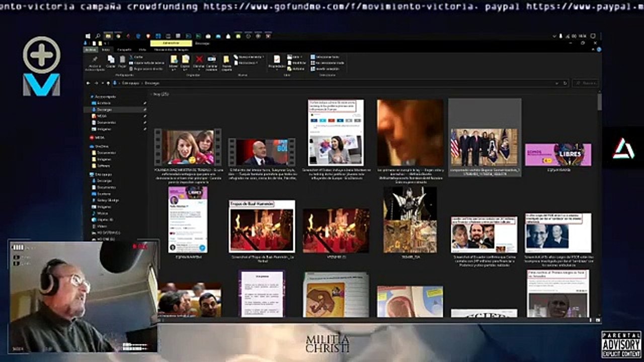Select Objetos 3D under Este equipo

(x=103, y=220)
